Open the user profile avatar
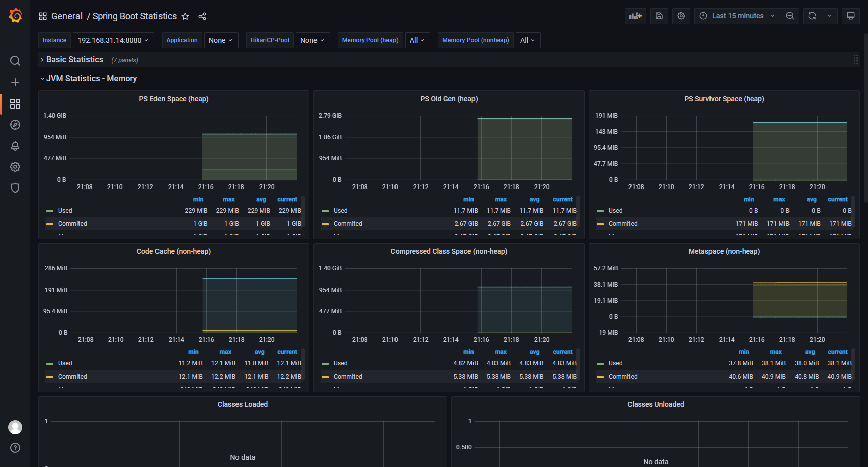The width and height of the screenshot is (868, 467). [15, 427]
